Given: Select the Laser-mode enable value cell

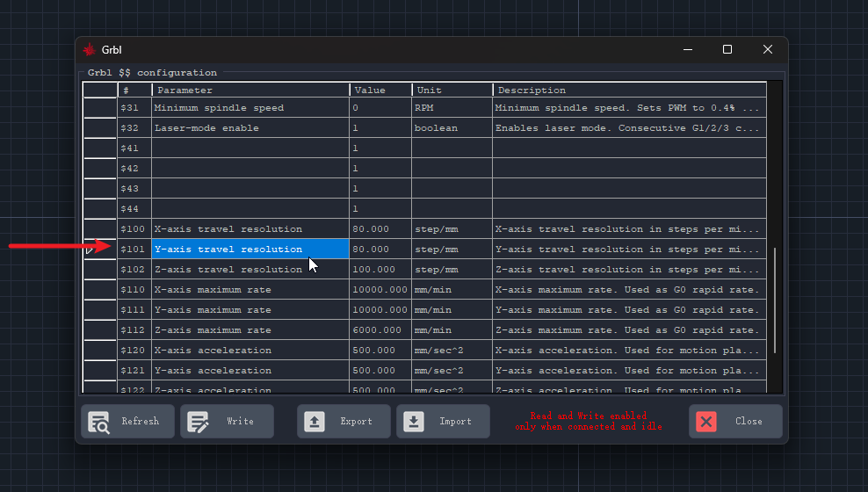Looking at the screenshot, I should coord(380,128).
